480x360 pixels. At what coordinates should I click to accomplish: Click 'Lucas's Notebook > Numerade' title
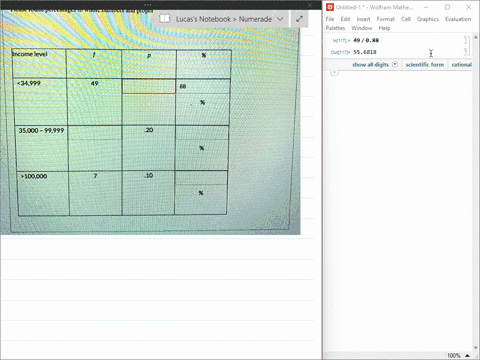click(x=224, y=19)
